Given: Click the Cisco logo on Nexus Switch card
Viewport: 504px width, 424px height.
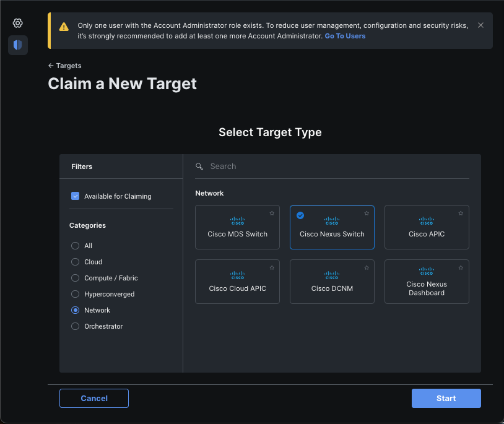Looking at the screenshot, I should coord(332,221).
